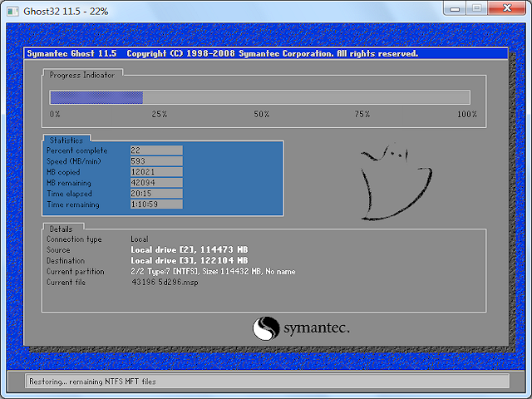This screenshot has height=399, width=532.
Task: Click the progress indicator bar
Action: pos(259,97)
